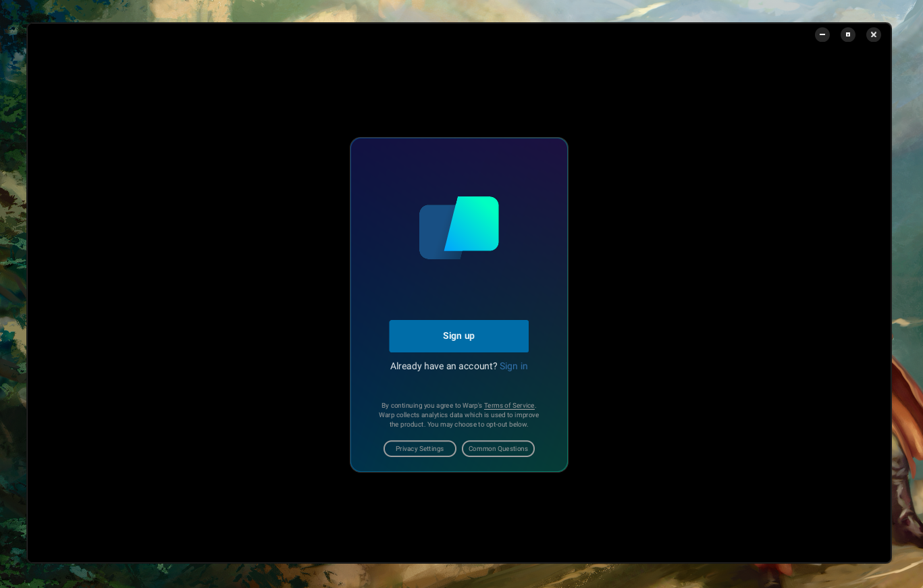Click the Warp logo
This screenshot has width=923, height=588.
click(459, 228)
